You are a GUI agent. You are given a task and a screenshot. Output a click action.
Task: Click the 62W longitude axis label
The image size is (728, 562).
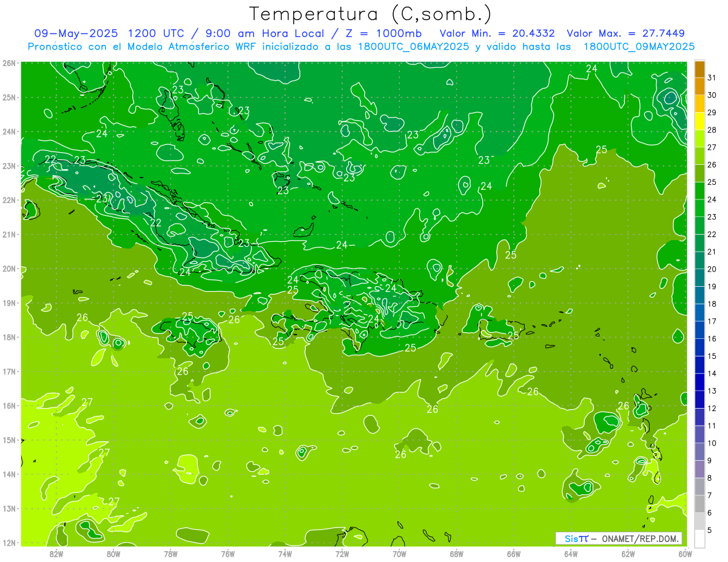(628, 554)
